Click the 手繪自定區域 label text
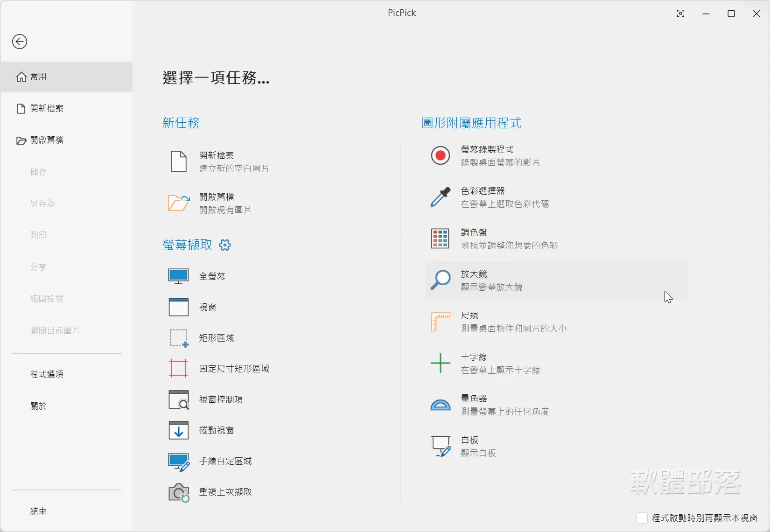The height and width of the screenshot is (532, 770). point(225,461)
